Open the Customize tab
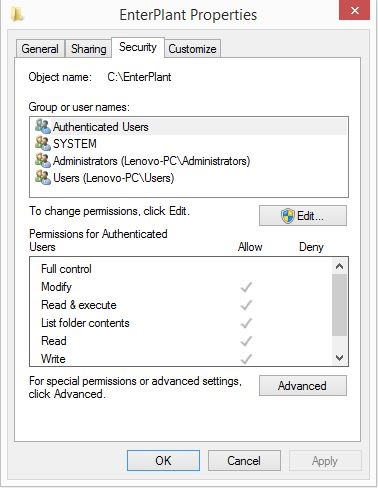The image size is (378, 488). click(192, 49)
